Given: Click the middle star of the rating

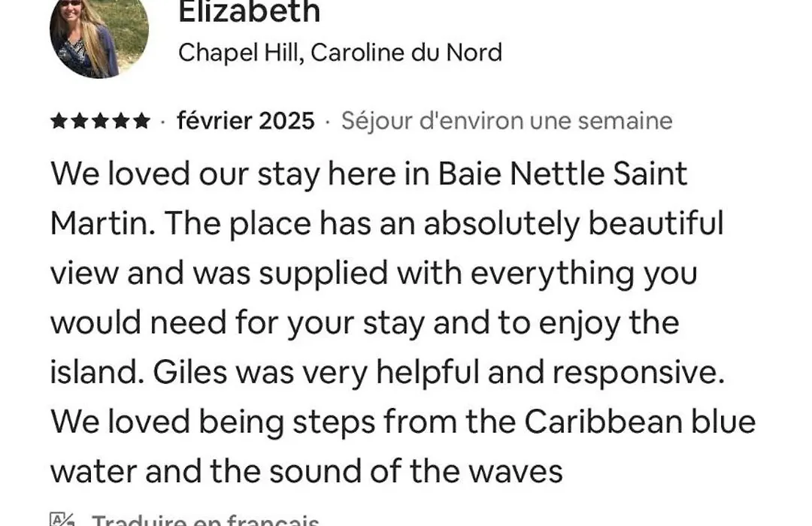Looking at the screenshot, I should [x=100, y=122].
